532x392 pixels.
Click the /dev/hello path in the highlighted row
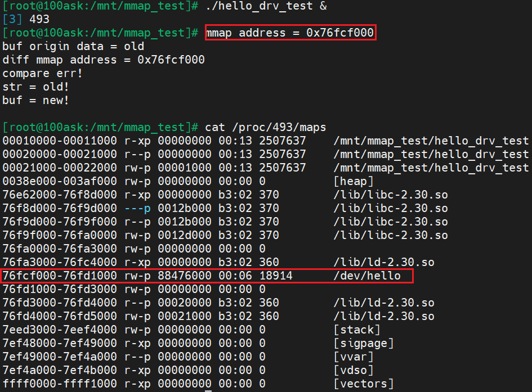coord(367,276)
